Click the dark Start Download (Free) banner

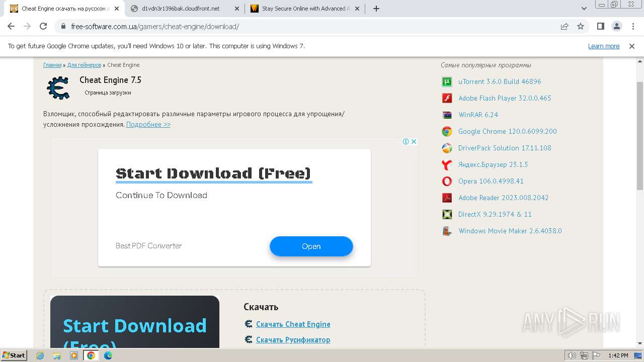point(135,322)
